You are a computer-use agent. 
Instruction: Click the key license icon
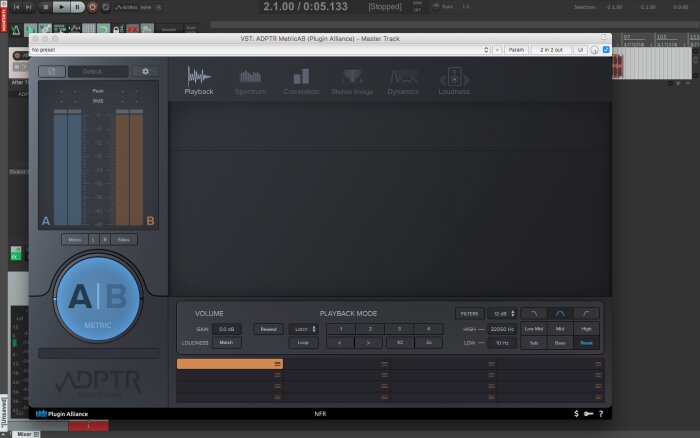588,413
